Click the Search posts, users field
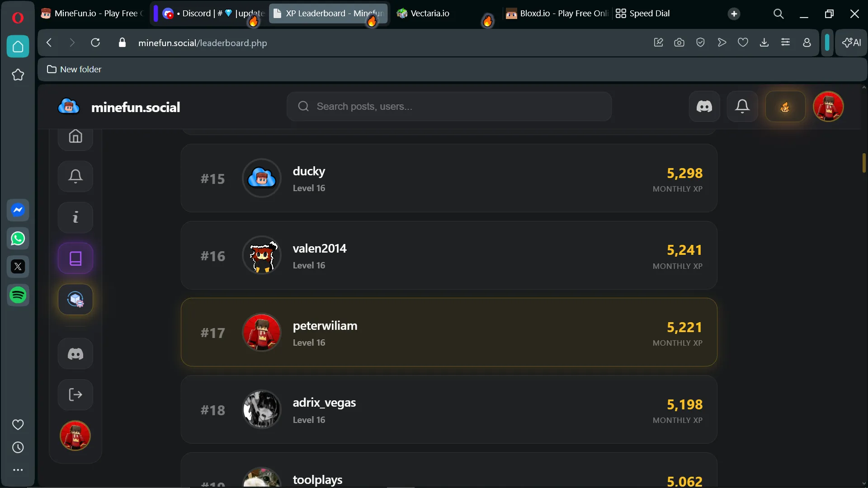The height and width of the screenshot is (488, 868). 449,107
